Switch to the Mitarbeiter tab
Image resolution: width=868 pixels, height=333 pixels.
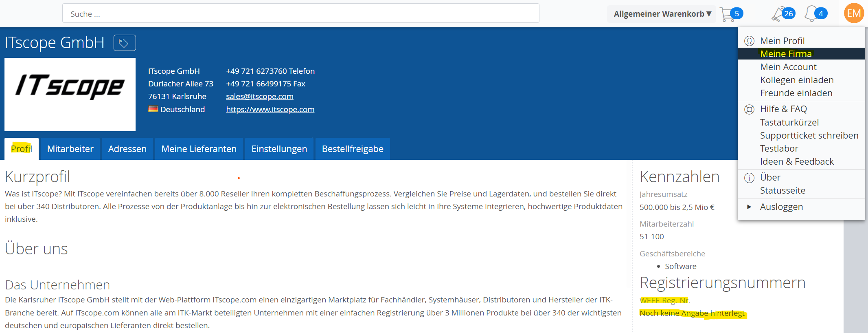pos(70,149)
